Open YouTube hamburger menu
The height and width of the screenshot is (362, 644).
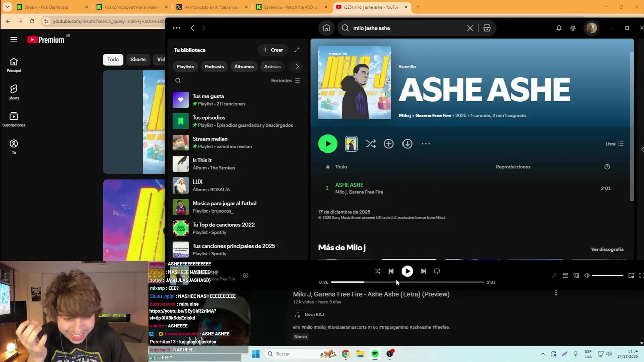[14, 40]
